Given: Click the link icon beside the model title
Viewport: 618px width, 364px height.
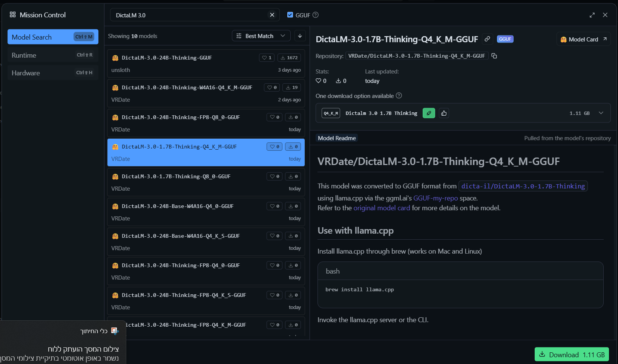Looking at the screenshot, I should 487,39.
